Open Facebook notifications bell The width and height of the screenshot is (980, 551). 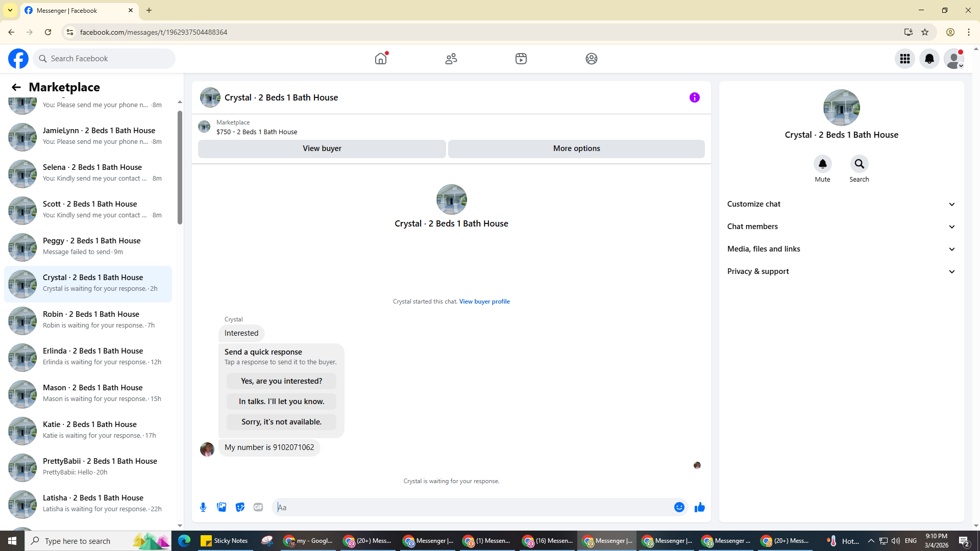[929, 59]
